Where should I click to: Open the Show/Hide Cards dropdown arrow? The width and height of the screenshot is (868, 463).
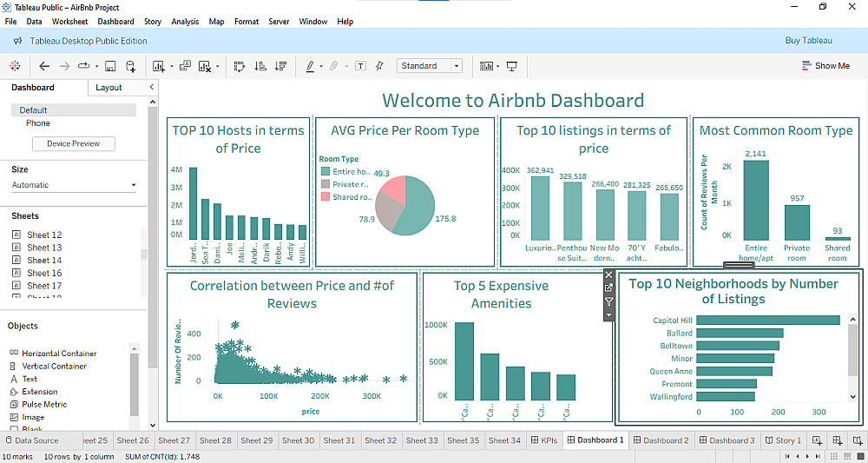coord(498,67)
